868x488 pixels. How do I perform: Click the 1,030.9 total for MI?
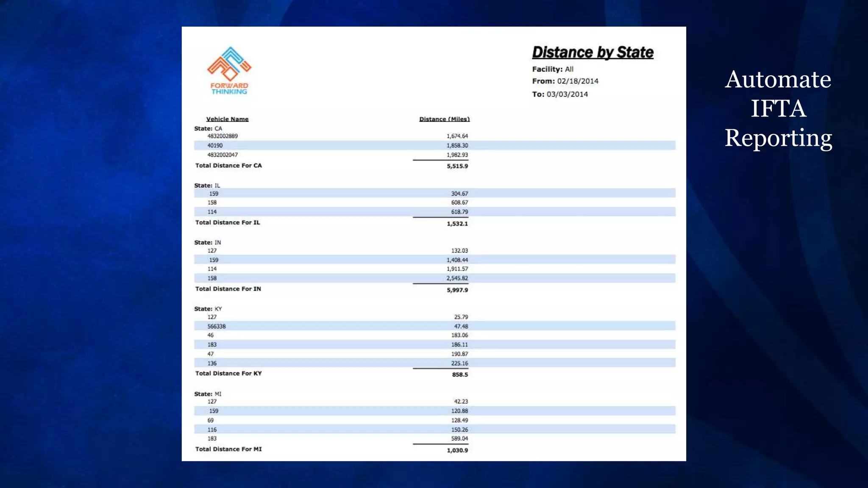click(457, 450)
